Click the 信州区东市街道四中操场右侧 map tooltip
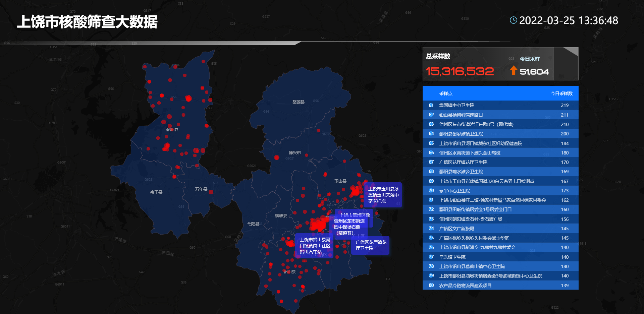This screenshot has height=314, width=644. point(349,227)
